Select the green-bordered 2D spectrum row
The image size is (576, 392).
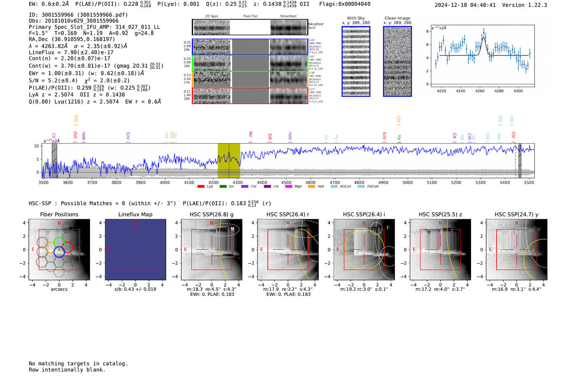click(250, 63)
